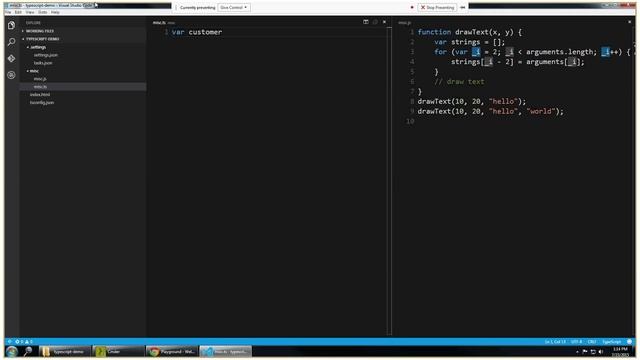
Task: Click the feedback smiley in status bar
Action: pyautogui.click(x=629, y=342)
